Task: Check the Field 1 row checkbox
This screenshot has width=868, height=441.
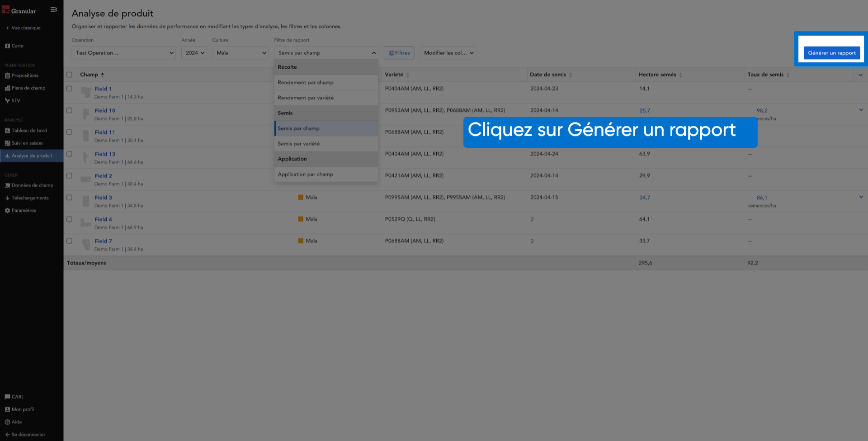Action: 69,89
